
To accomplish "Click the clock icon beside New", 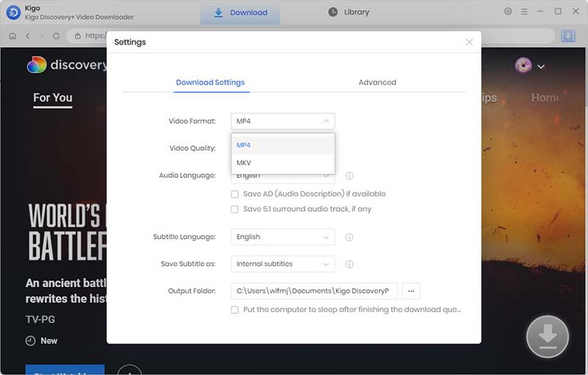I will (x=30, y=341).
